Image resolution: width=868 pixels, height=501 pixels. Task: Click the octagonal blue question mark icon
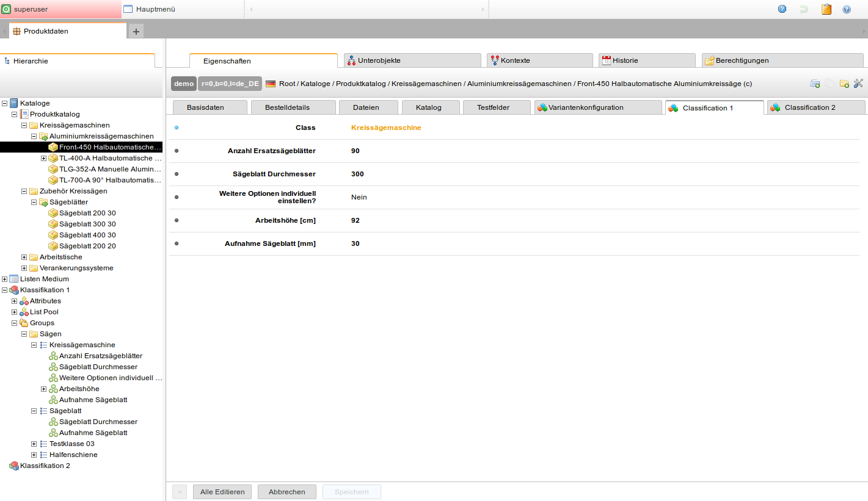pos(782,9)
